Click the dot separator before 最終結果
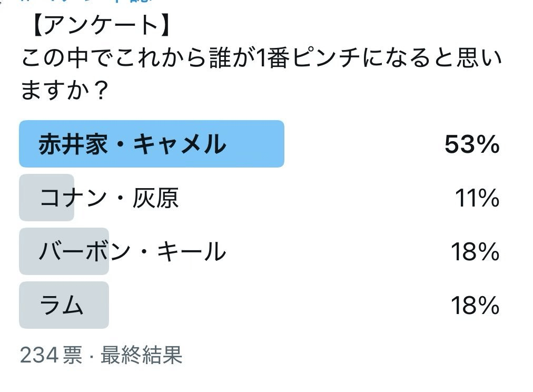The image size is (533, 392). tap(91, 356)
